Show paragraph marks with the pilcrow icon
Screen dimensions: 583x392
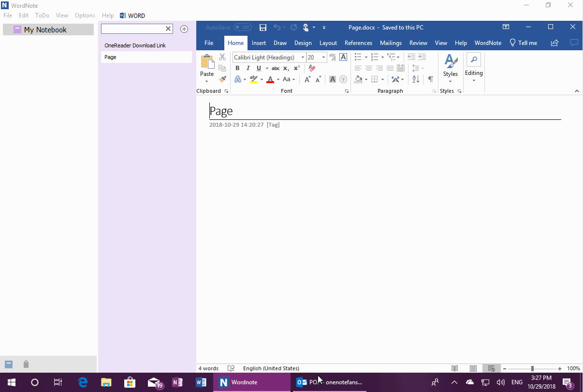pyautogui.click(x=431, y=79)
